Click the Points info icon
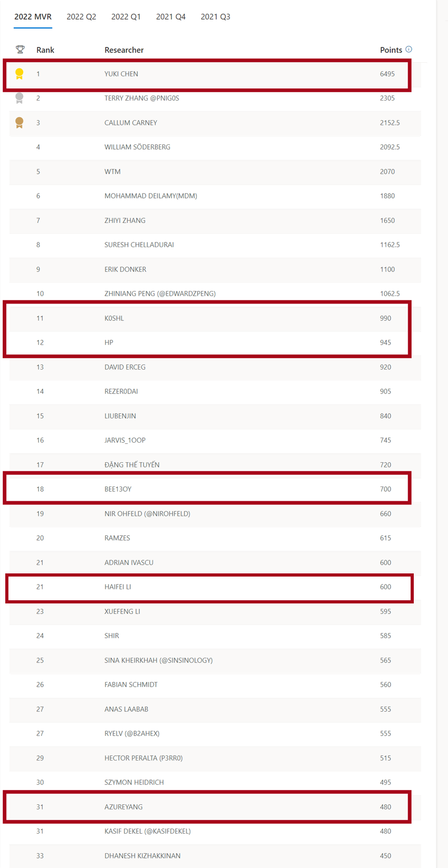This screenshot has height=868, width=448. tap(409, 49)
